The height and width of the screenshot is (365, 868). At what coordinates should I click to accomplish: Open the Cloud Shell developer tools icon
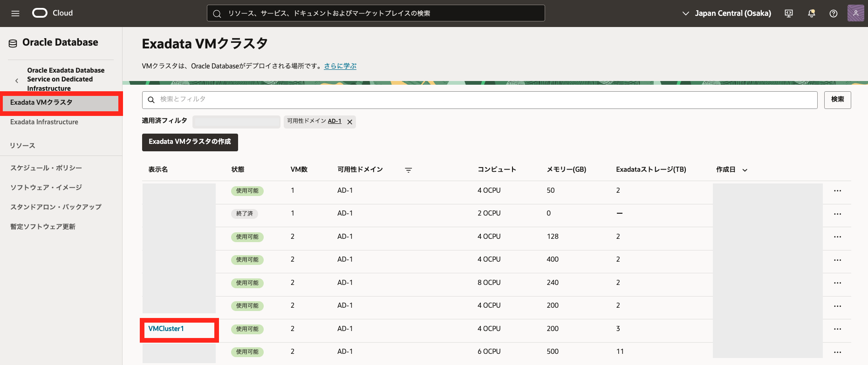tap(789, 14)
